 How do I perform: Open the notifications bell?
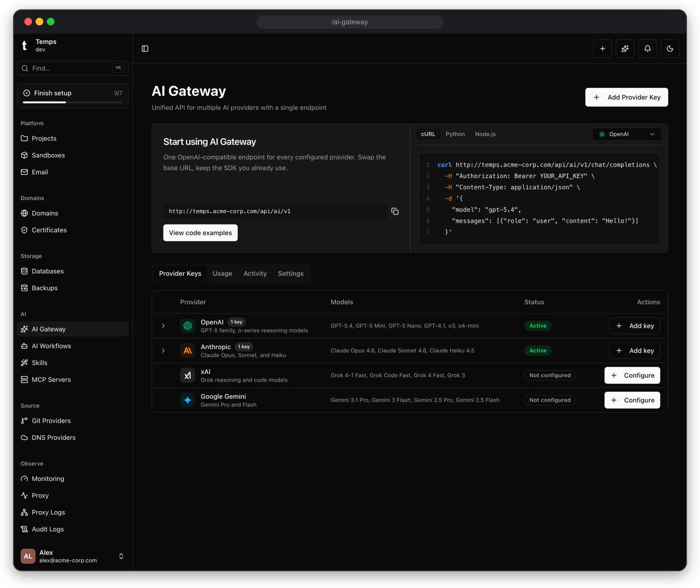[647, 49]
